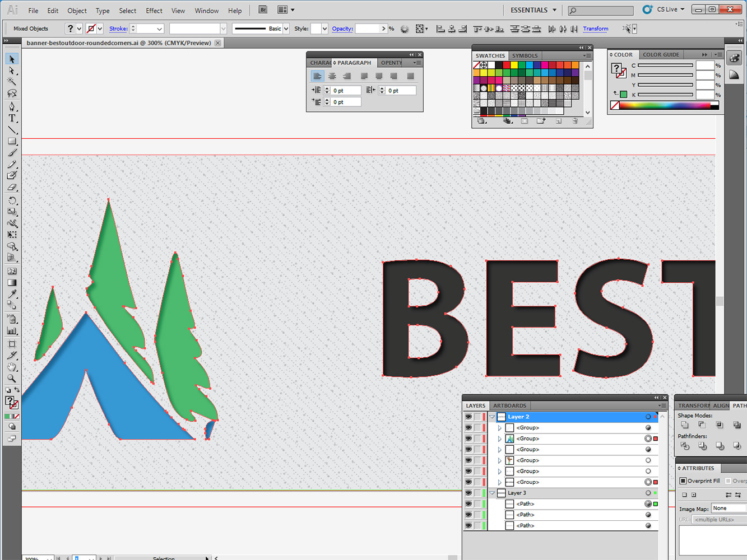Hide Layer 2 with its eye icon

(468, 417)
